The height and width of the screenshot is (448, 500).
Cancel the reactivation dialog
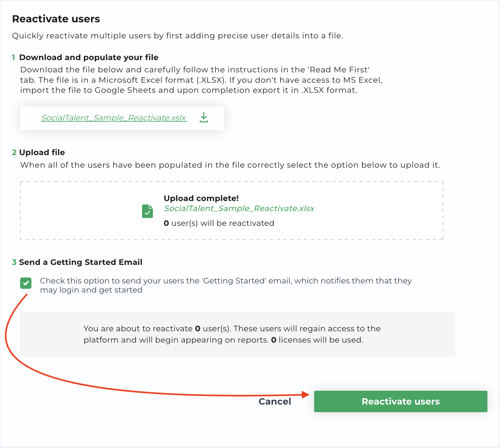point(275,401)
